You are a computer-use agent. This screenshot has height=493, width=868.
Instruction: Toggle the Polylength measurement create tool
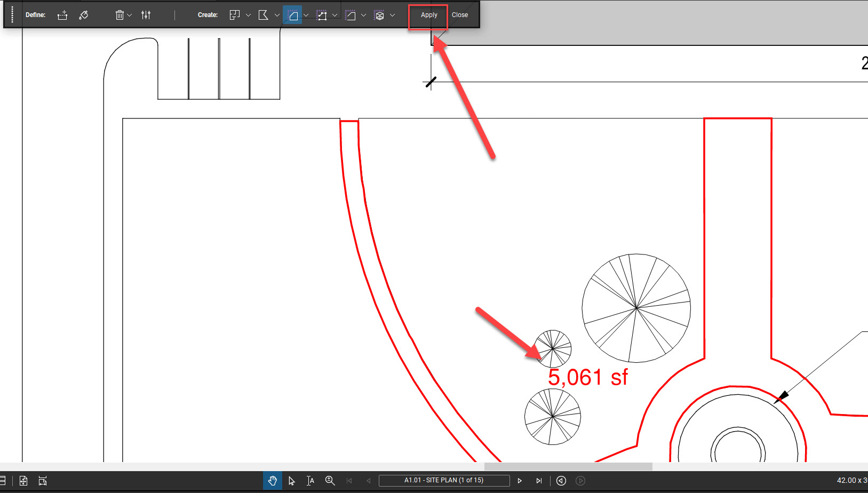321,15
